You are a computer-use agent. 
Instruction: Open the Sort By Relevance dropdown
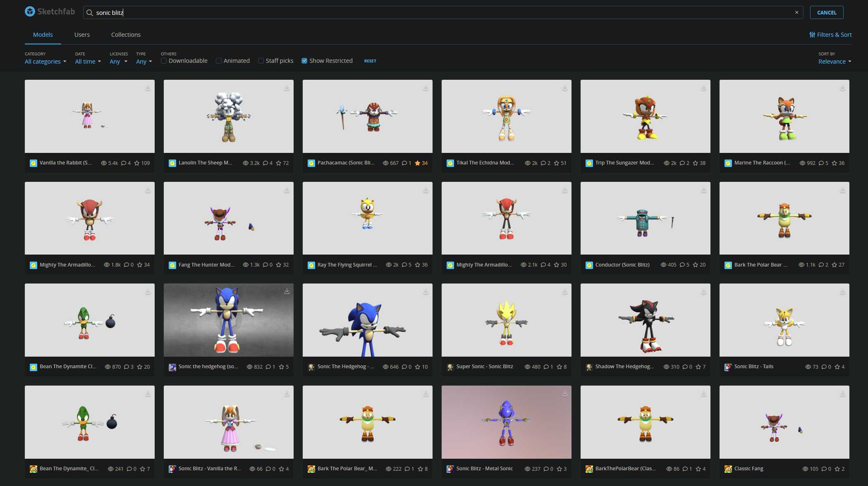point(835,62)
